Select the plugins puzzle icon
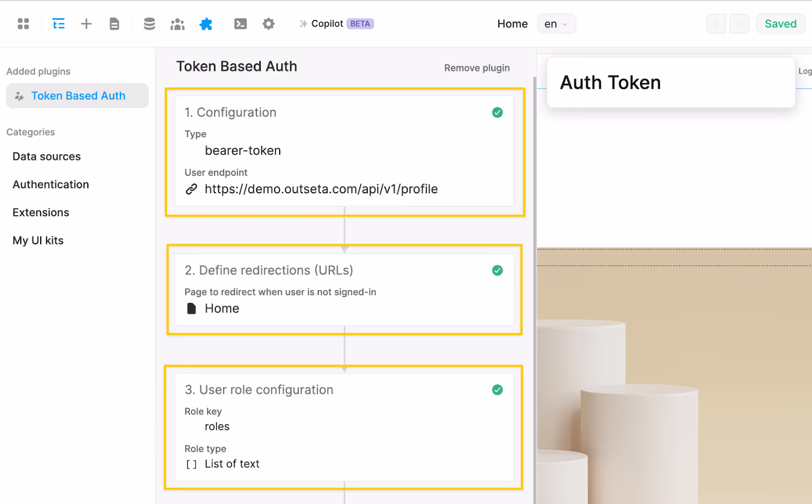This screenshot has height=504, width=812. [x=206, y=24]
